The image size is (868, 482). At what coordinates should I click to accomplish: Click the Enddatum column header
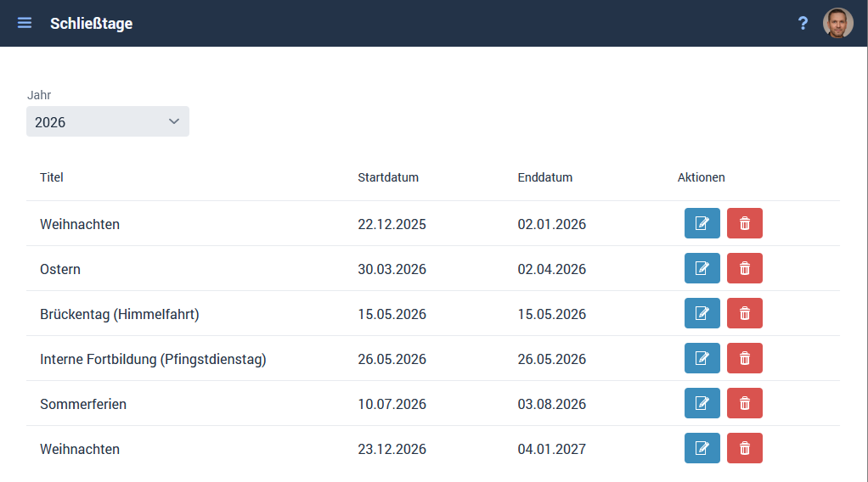545,177
